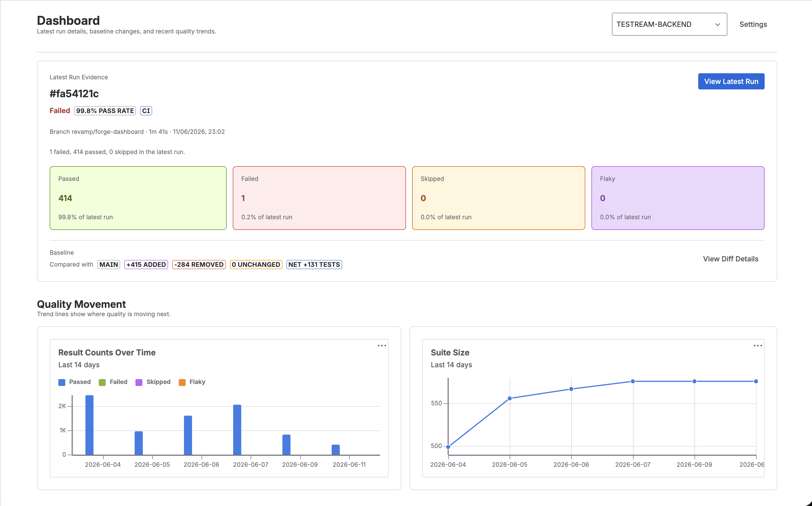Click the 2026-06-05 bar in Result Counts
The width and height of the screenshot is (812, 506).
click(139, 443)
